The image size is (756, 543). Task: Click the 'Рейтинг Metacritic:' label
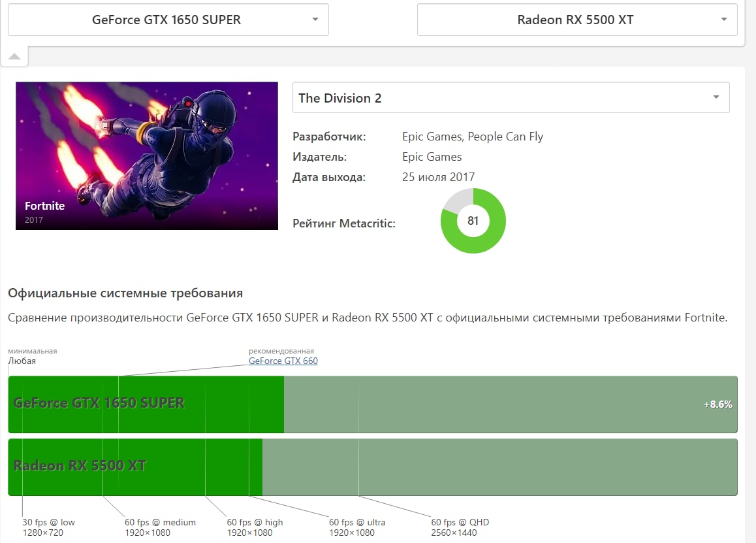(x=344, y=223)
